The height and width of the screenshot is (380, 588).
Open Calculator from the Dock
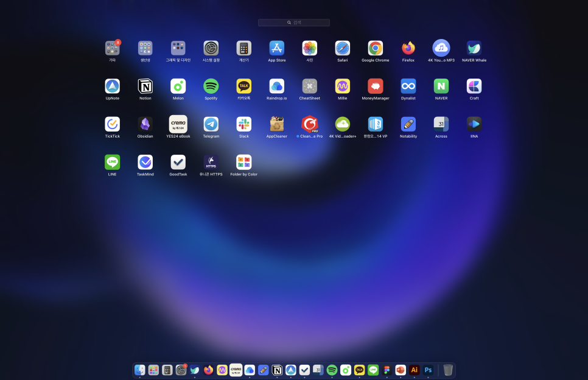click(167, 370)
